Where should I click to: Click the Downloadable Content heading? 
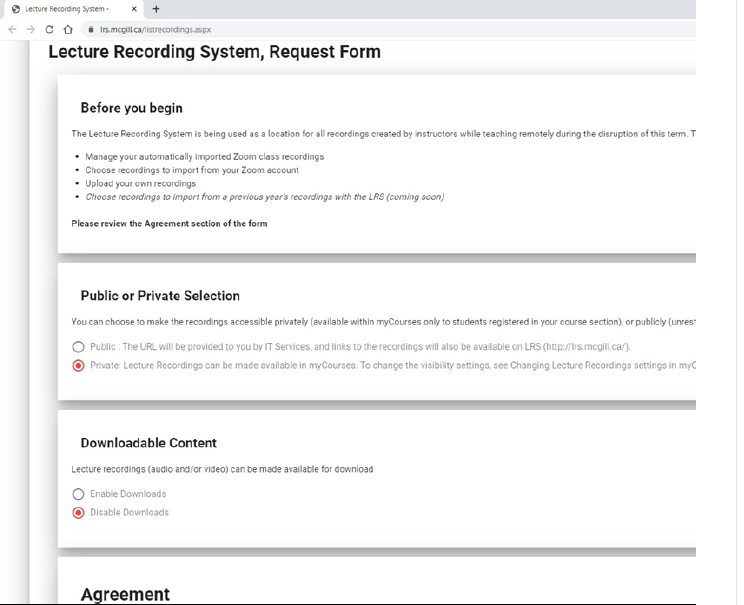point(148,443)
